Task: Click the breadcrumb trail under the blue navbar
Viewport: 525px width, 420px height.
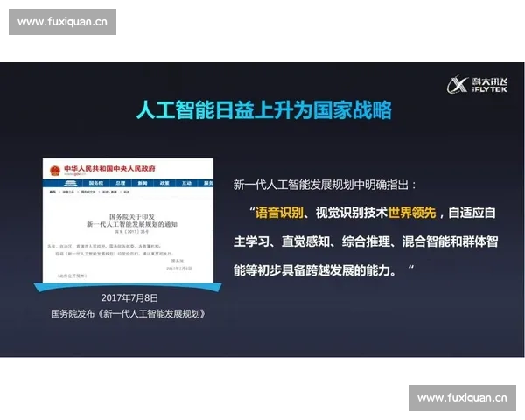Action: coord(89,192)
